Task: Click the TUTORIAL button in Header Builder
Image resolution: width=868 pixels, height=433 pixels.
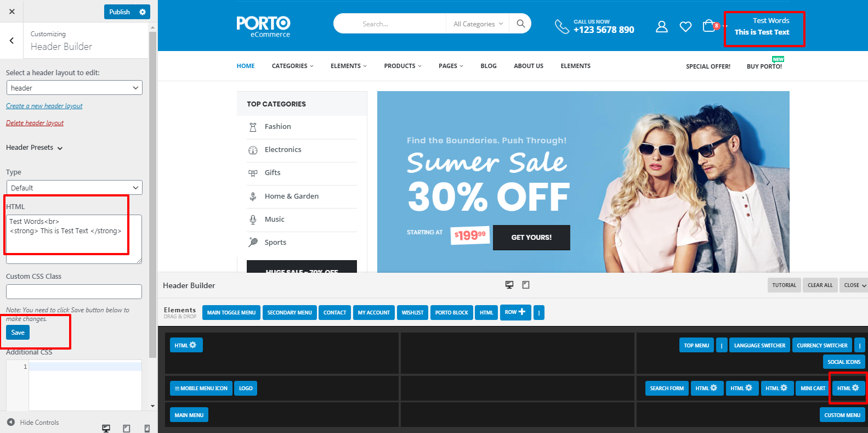Action: coord(784,285)
